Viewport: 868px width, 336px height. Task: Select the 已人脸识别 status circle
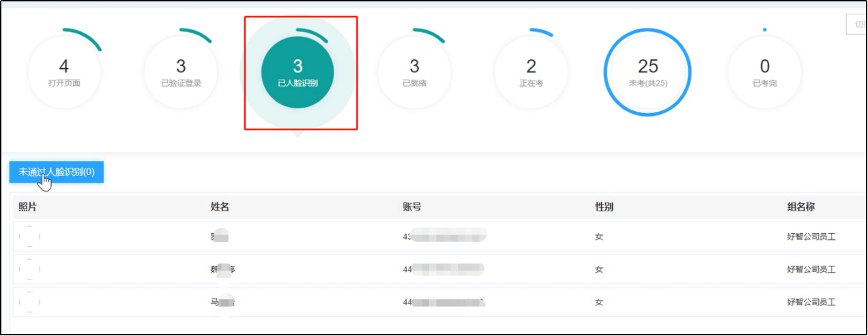[x=298, y=72]
